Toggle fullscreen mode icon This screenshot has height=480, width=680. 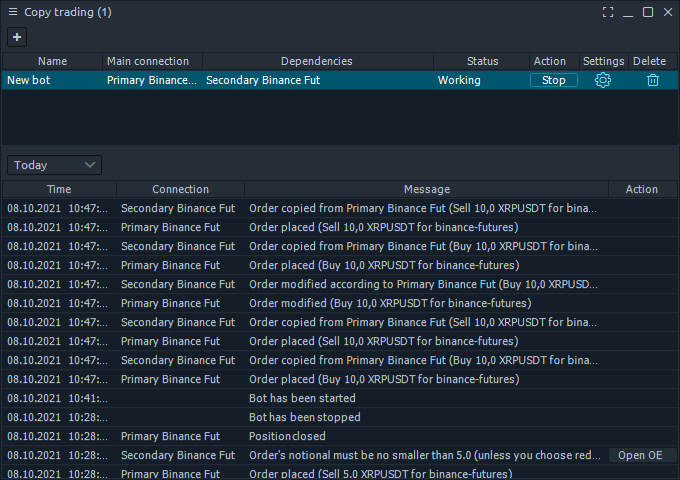pyautogui.click(x=608, y=12)
